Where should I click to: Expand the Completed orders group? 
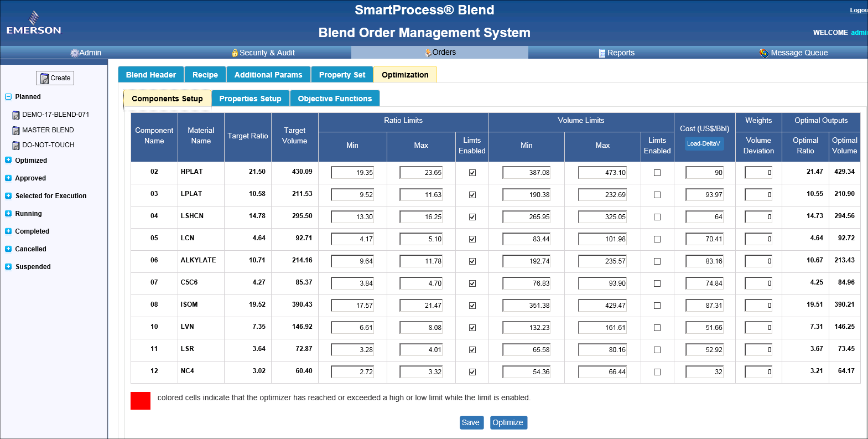tap(8, 231)
